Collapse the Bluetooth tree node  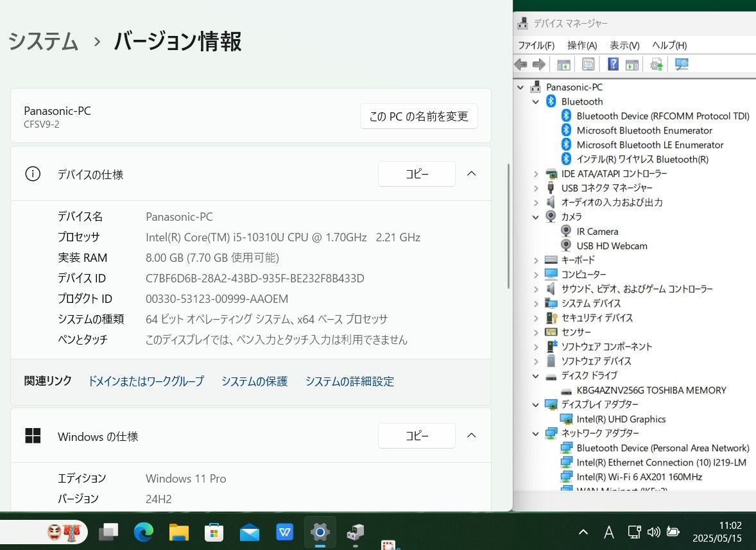536,101
